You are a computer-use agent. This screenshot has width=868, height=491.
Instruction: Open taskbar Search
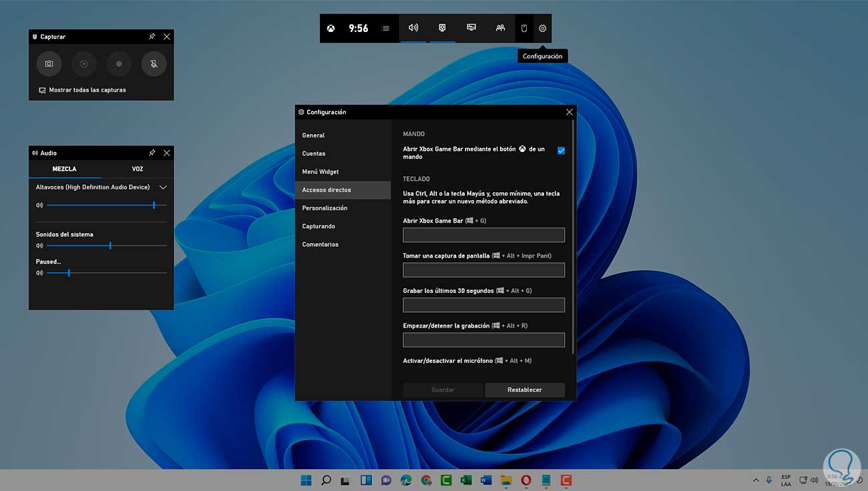click(x=326, y=480)
